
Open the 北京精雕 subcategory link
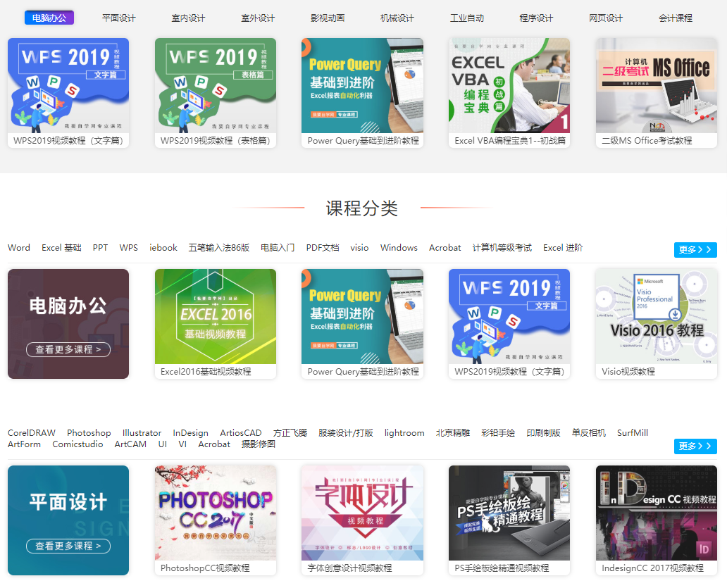tap(453, 433)
